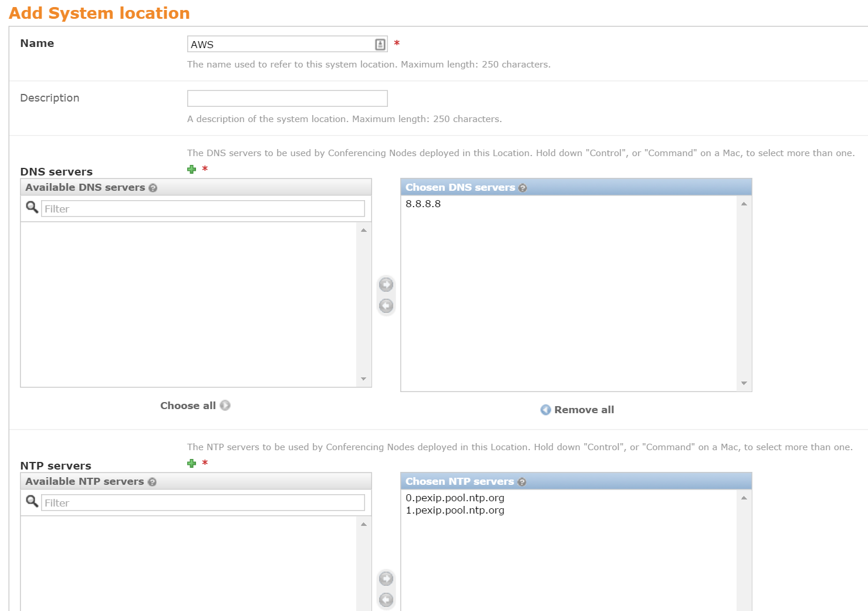Image resolution: width=868 pixels, height=611 pixels.
Task: Click left arrow to remove selected DNS server
Action: [x=386, y=306]
